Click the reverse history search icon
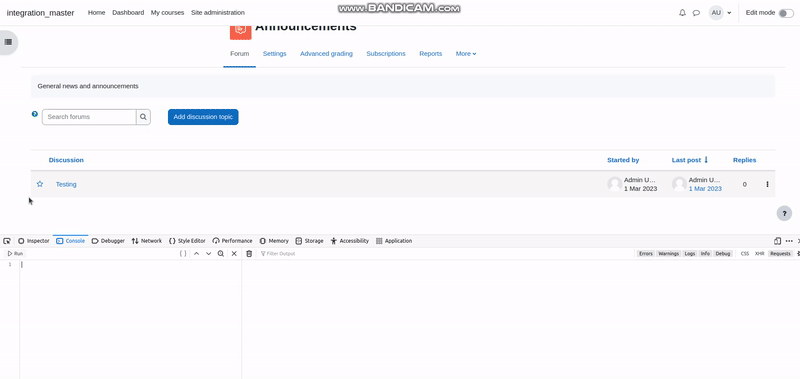Viewport: 800px width, 379px height. click(220, 254)
